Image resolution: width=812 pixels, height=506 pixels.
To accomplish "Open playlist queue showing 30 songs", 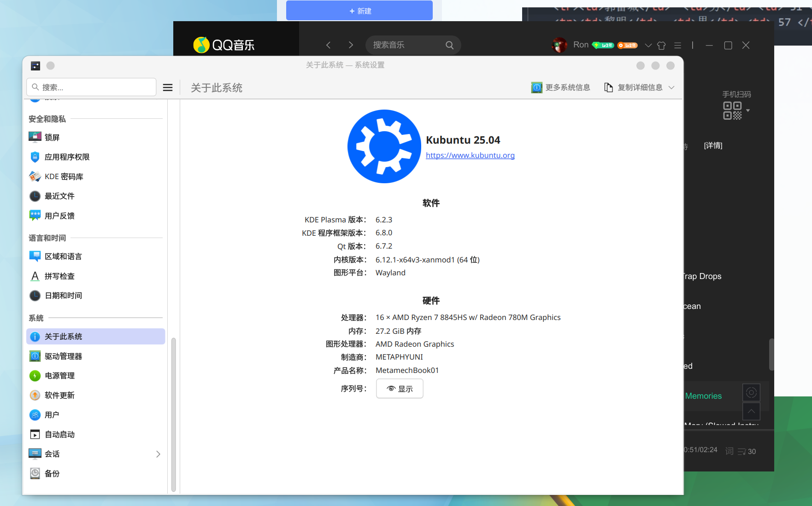I will (747, 452).
